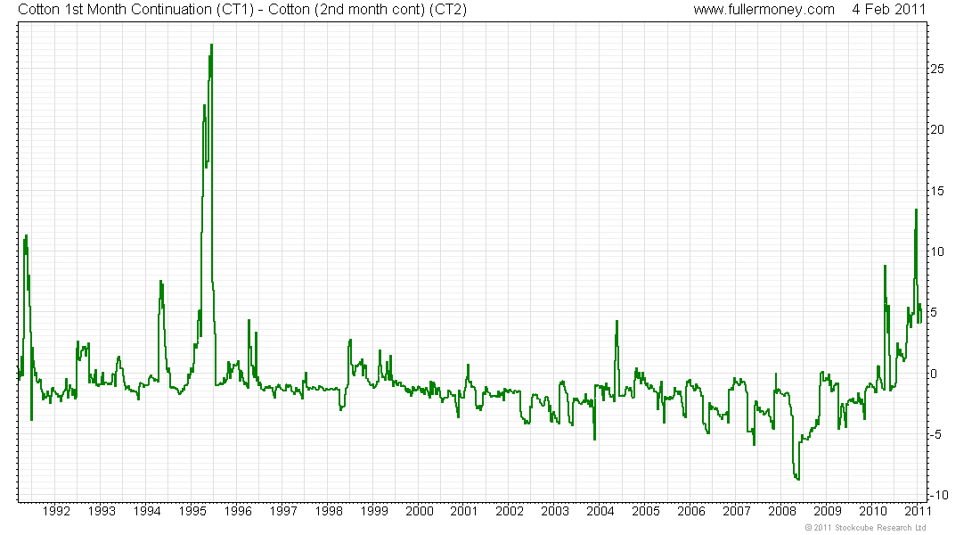The image size is (980, 535).
Task: Click the 1996 x-axis label
Action: [x=238, y=511]
